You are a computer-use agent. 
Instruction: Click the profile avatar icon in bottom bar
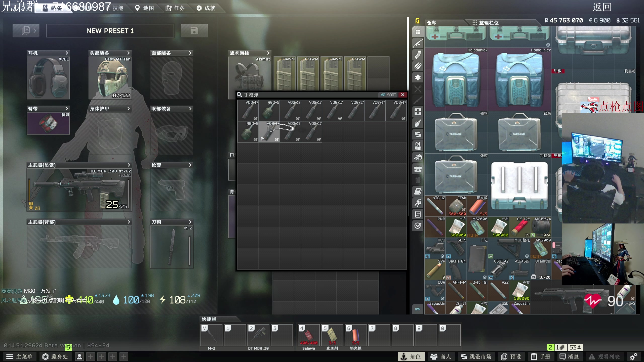(x=79, y=356)
